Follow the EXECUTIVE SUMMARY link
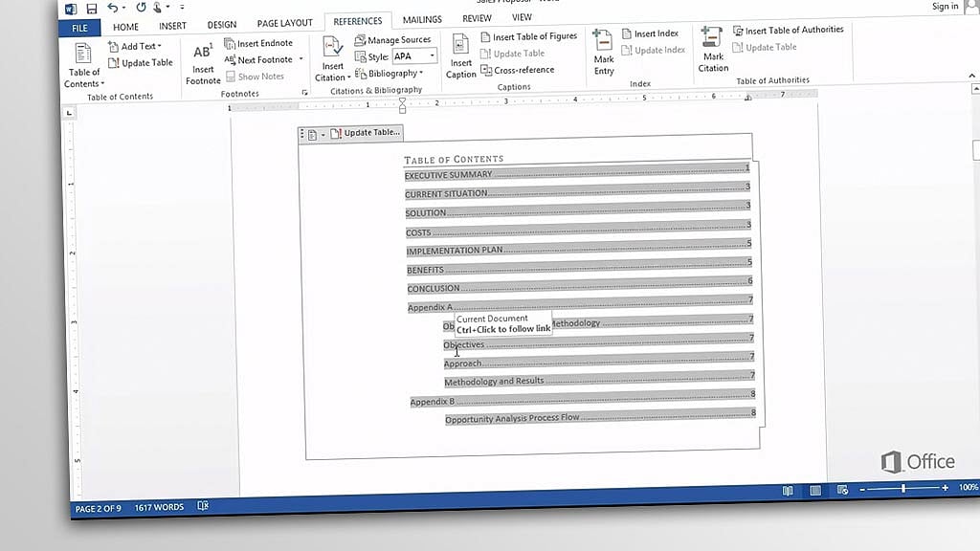This screenshot has height=551, width=980. [448, 176]
